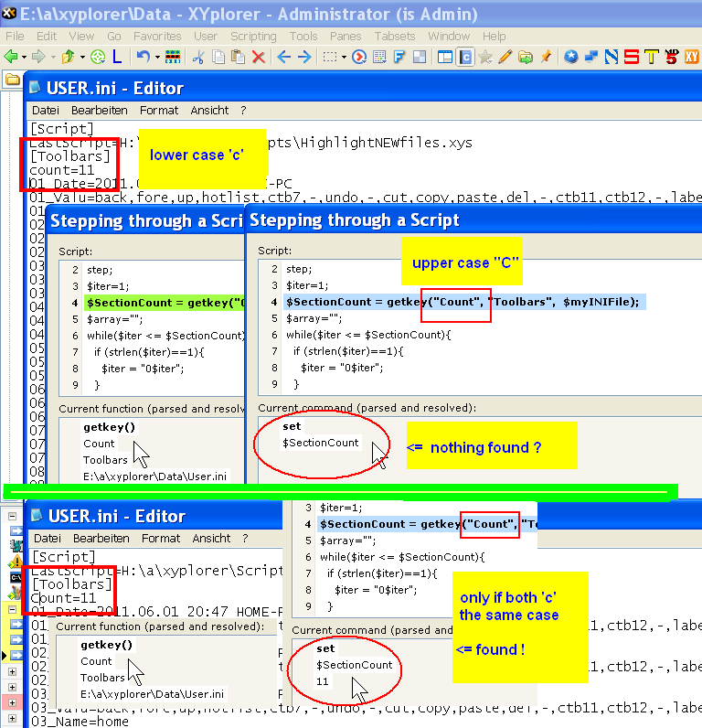Click the orange pencil icon
The image size is (702, 728).
coord(505,57)
